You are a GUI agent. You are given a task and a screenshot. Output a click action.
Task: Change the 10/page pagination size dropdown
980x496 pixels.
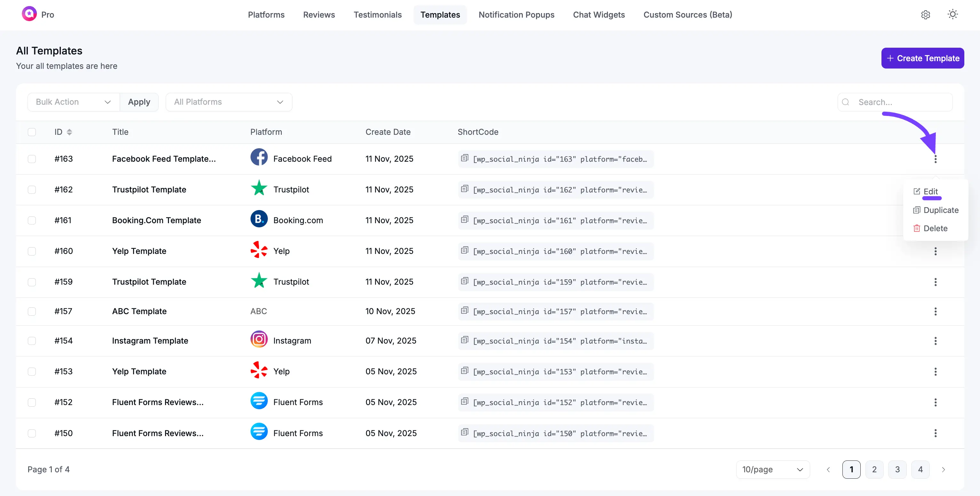[x=772, y=469]
